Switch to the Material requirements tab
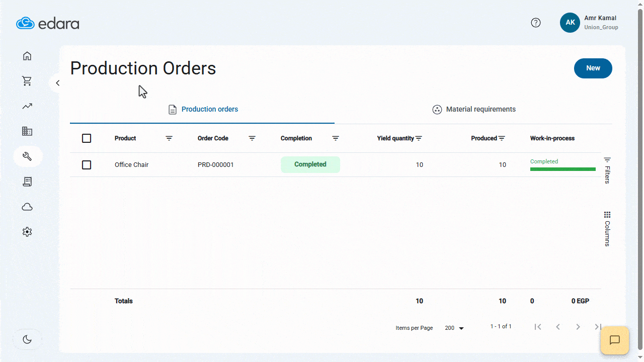 tap(473, 109)
